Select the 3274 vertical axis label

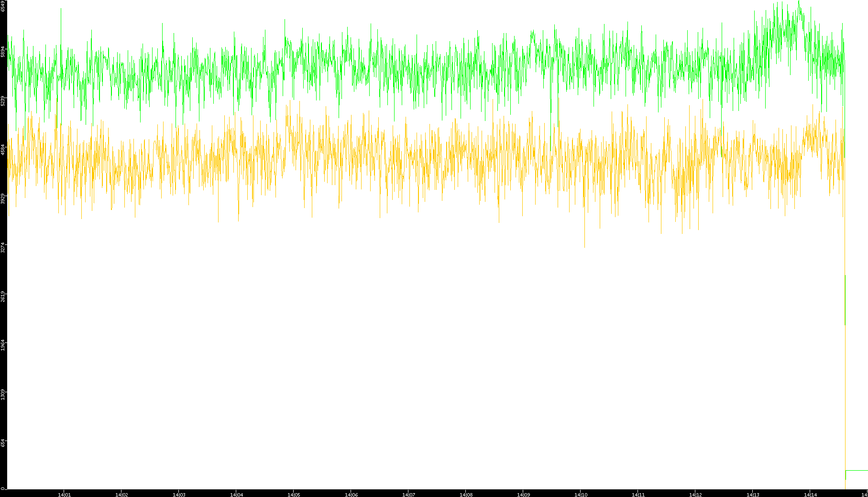click(x=3, y=247)
